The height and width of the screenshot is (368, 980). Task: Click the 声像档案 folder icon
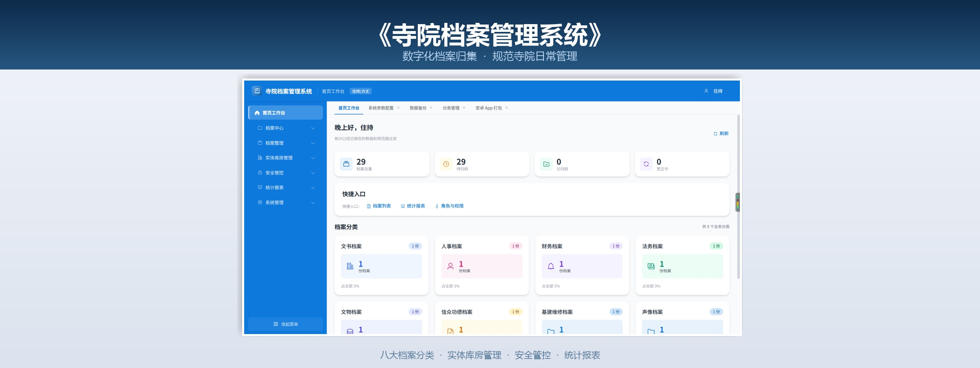tap(651, 331)
